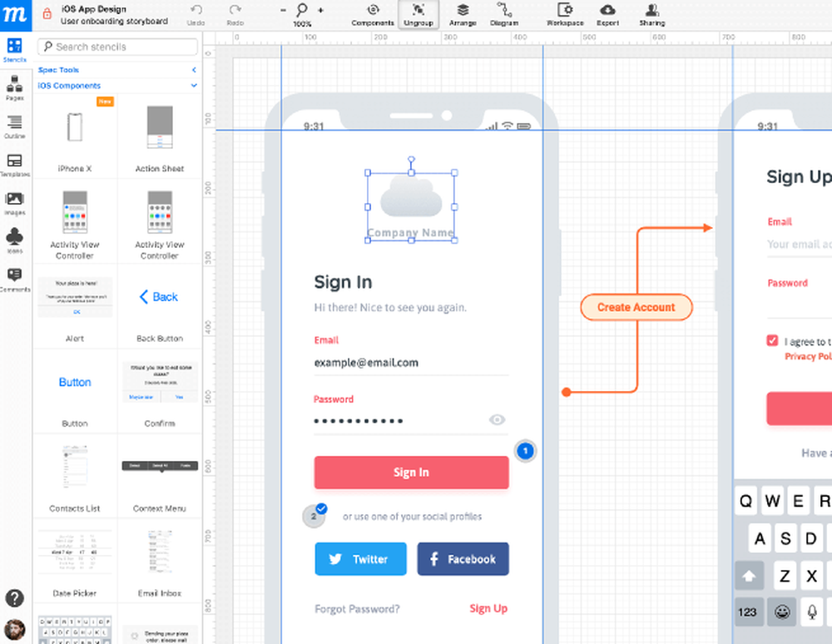Open comment marker number 1
Viewport: 832px width, 644px height.
525,452
